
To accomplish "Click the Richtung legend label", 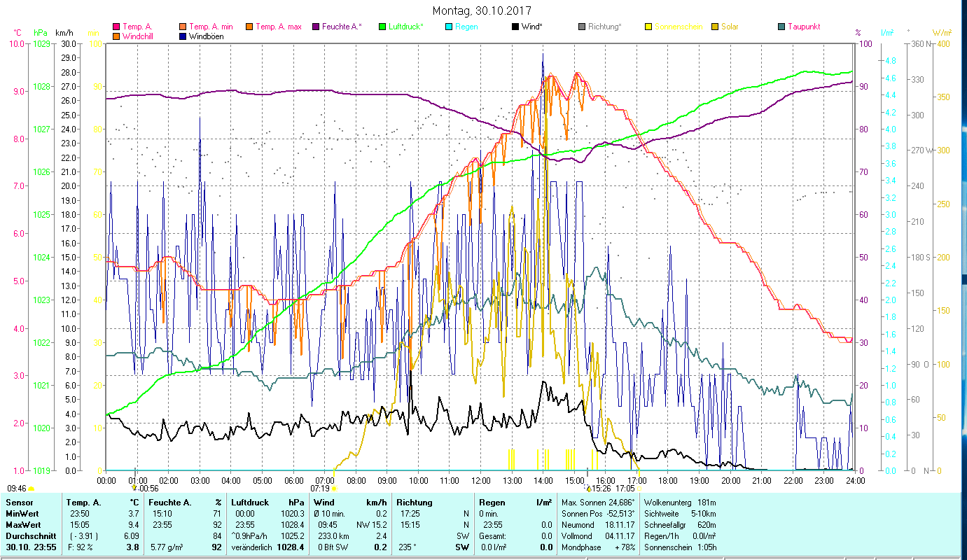I will 604,27.
